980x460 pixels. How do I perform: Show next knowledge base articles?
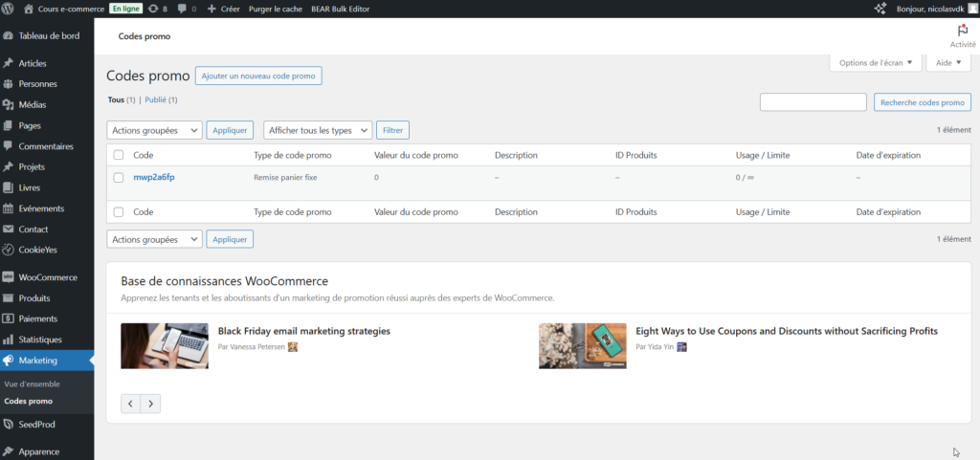point(150,404)
